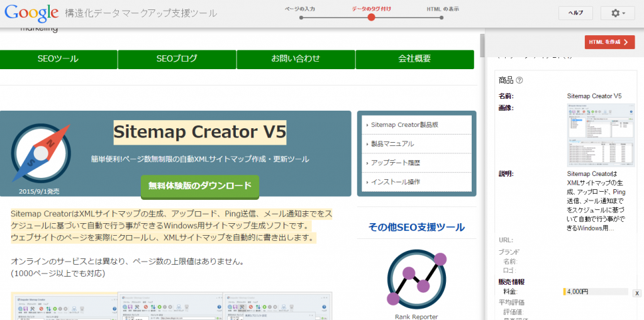Open the SEOツール menu
Image resolution: width=644 pixels, height=320 pixels.
point(58,59)
